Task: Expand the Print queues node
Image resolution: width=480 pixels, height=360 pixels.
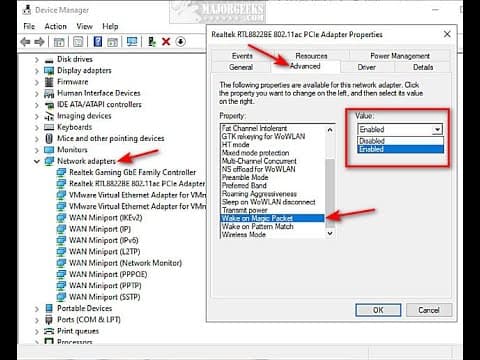Action: (x=37, y=332)
